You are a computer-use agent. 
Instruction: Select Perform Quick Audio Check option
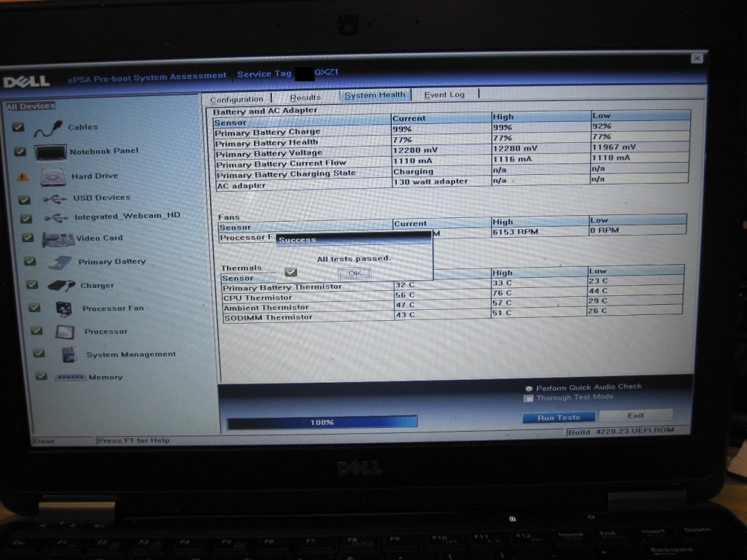(529, 389)
